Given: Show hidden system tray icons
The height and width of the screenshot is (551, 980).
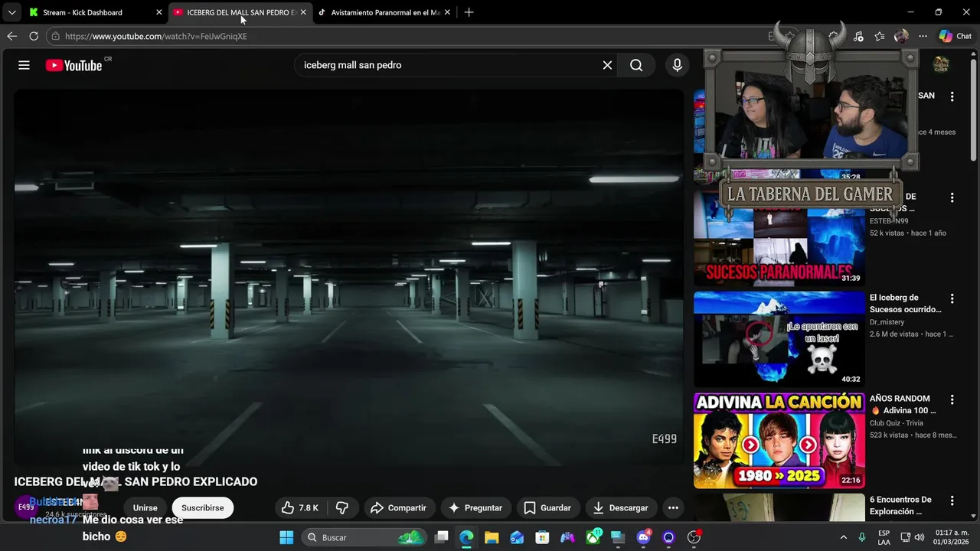Looking at the screenshot, I should point(844,537).
